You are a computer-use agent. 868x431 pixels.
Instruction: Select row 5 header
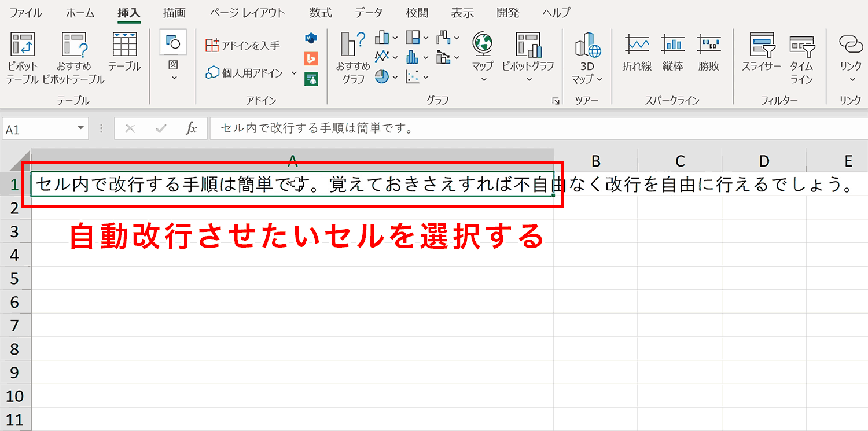[x=15, y=278]
